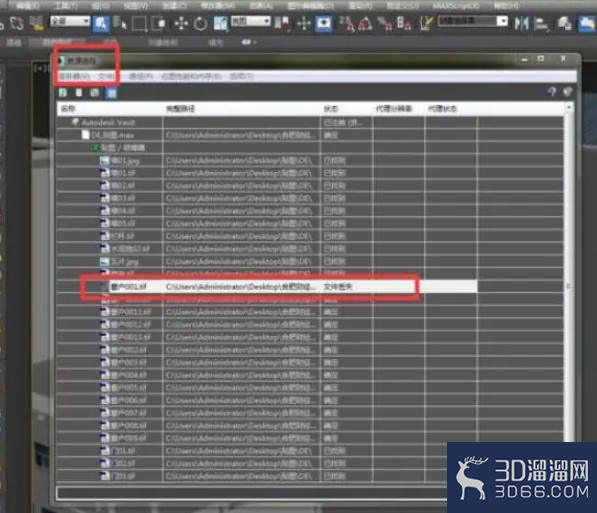597x513 pixels.
Task: Select the 贴图 / 明暗器 group row
Action: coord(310,148)
